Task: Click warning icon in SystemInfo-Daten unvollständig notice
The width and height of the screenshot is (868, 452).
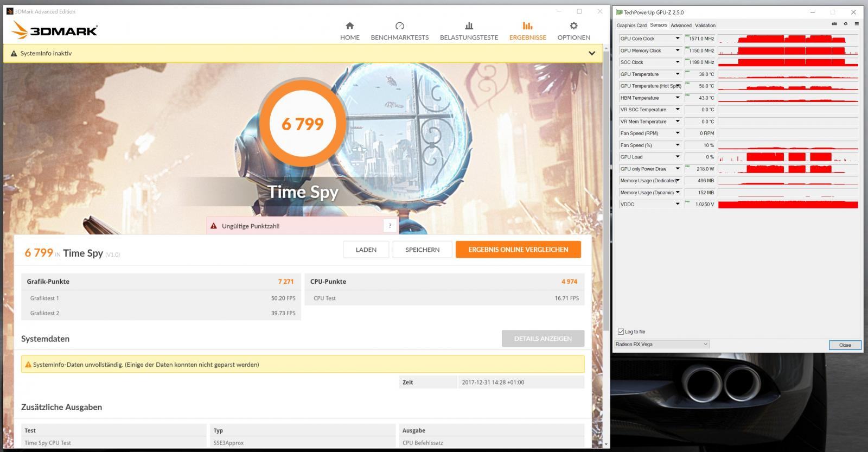Action: click(28, 365)
